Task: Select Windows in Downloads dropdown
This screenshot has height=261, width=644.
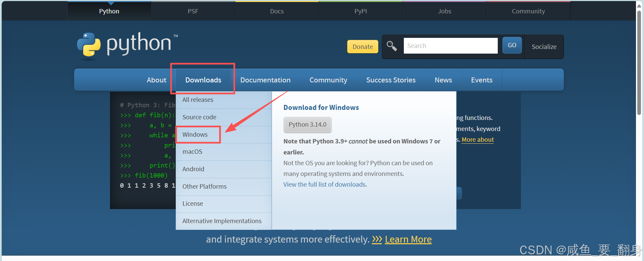Action: pos(223,135)
